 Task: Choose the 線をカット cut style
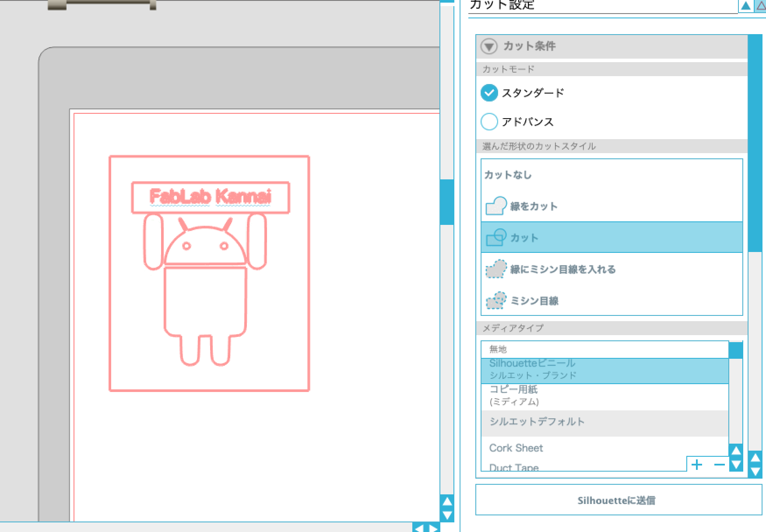pyautogui.click(x=611, y=206)
